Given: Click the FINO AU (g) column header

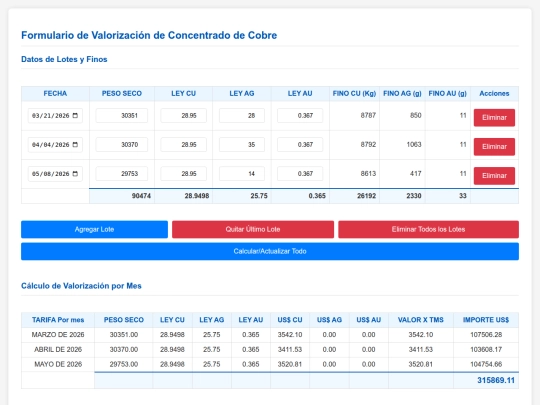Looking at the screenshot, I should point(447,94).
